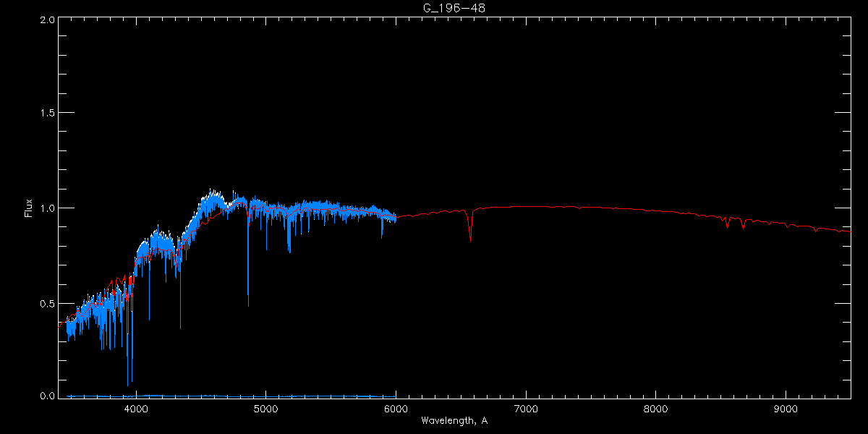Click the 9000 x-axis tick label
Viewport: 868px width, 434px height.
[x=786, y=407]
